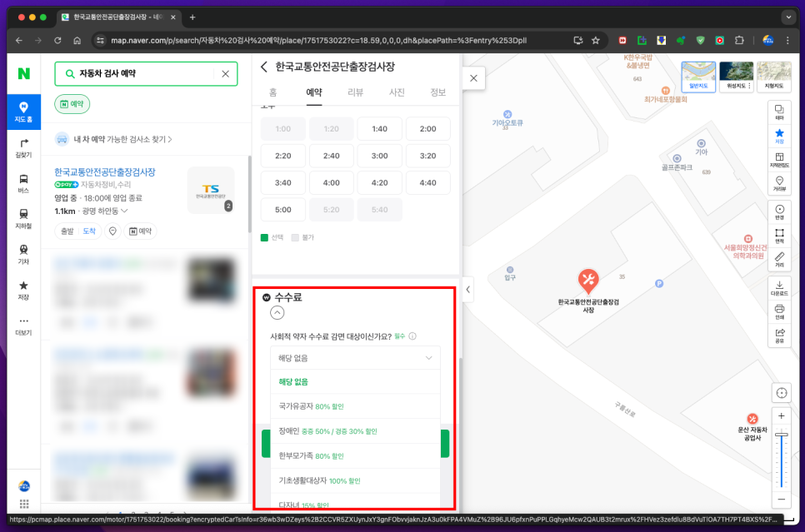Collapse the 수수료 section chevron
Screen dimensions: 805x532
tap(277, 313)
